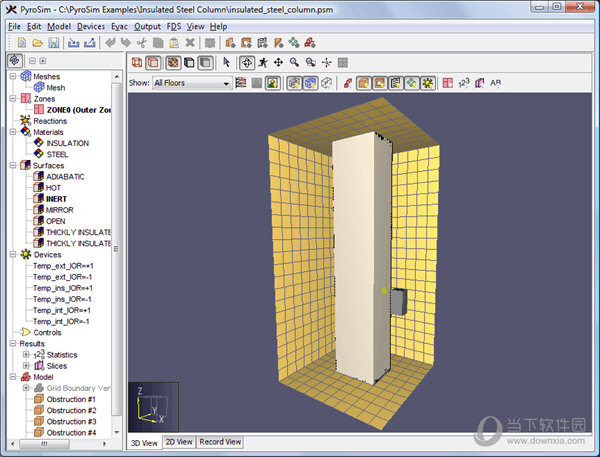Image resolution: width=600 pixels, height=457 pixels.
Task: Select the Zoom magnifier tool
Action: (294, 62)
